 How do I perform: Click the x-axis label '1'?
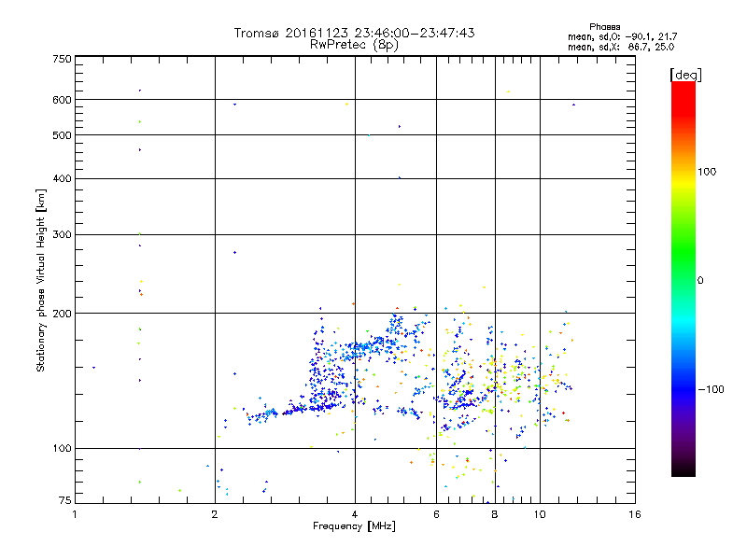[75, 514]
